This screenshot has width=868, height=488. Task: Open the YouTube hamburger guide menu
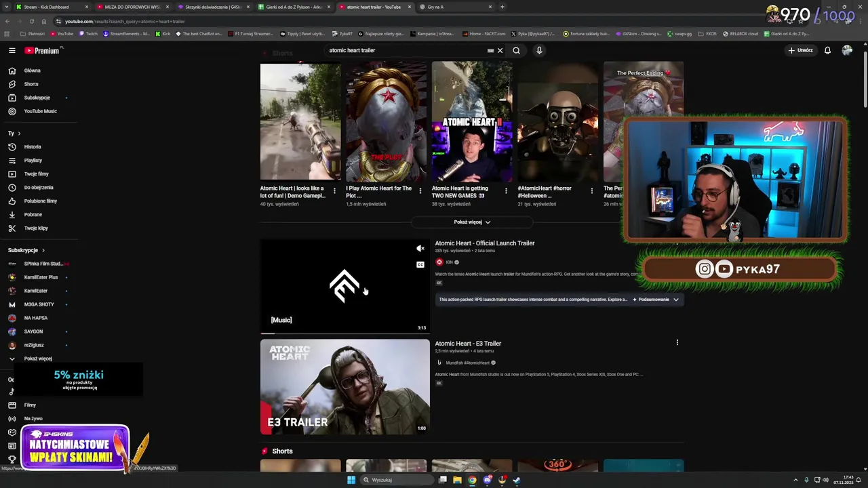tap(12, 50)
